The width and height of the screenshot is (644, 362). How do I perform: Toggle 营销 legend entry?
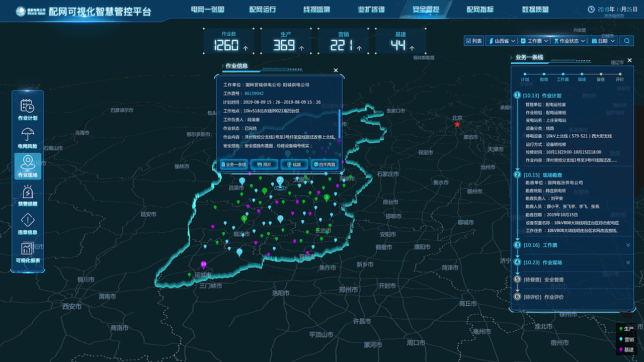tap(626, 339)
